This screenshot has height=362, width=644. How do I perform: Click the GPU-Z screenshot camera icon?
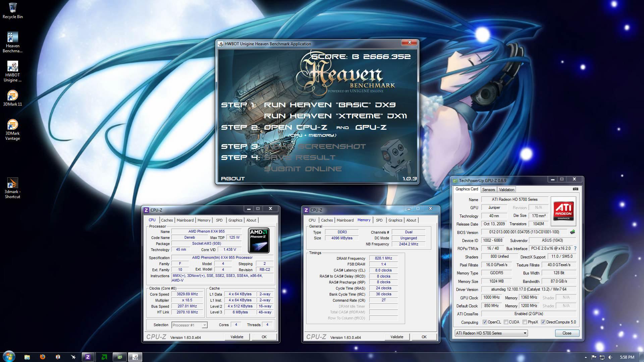click(x=576, y=189)
